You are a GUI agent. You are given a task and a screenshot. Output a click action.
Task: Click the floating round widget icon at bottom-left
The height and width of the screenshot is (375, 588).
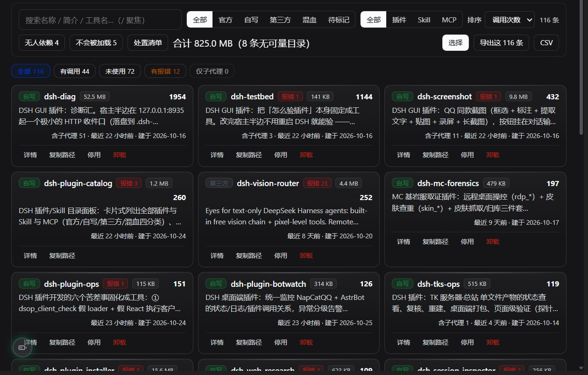pos(22,347)
